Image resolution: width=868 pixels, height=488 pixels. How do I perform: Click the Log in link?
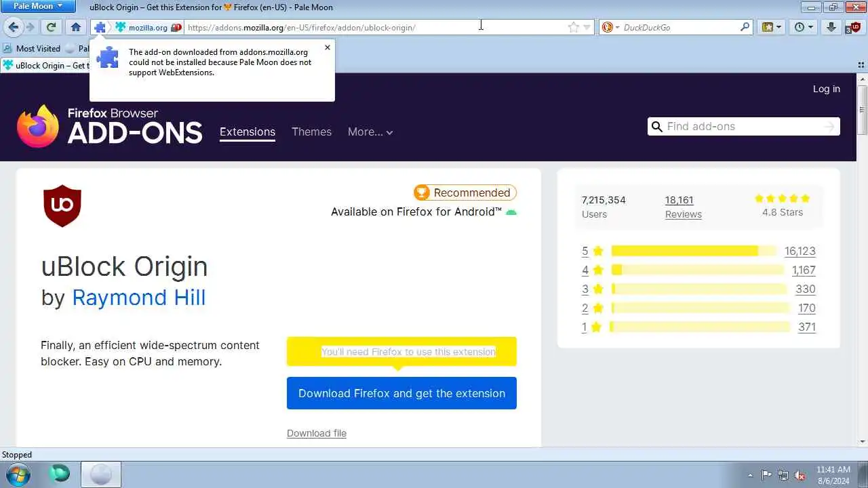click(x=826, y=89)
